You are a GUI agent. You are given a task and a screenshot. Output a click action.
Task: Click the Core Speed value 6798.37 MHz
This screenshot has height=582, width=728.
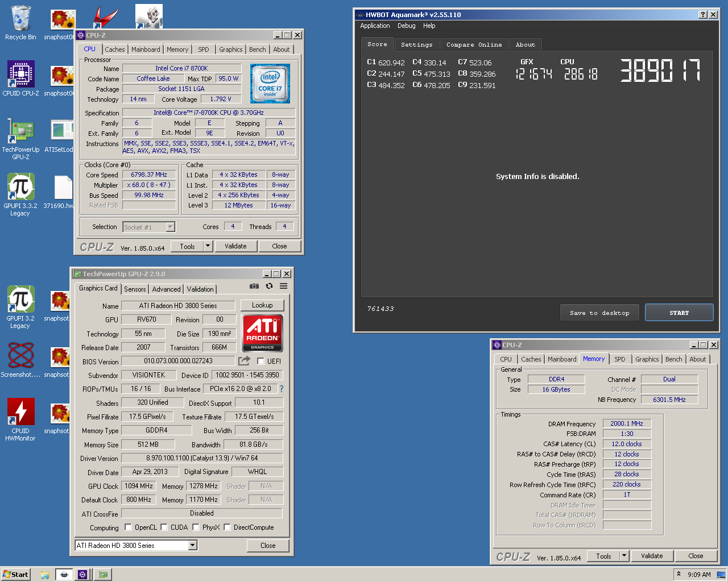click(149, 174)
